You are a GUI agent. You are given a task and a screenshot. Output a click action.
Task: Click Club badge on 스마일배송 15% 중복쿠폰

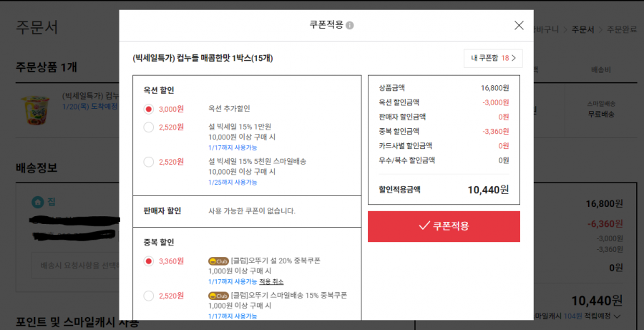[218, 296]
